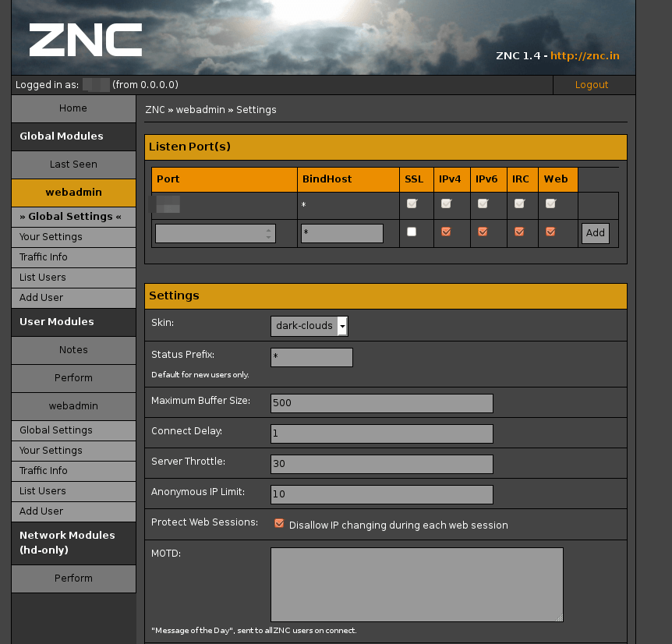Image resolution: width=672 pixels, height=644 pixels.
Task: Open Add User under Global Modules webadmin
Action: (x=73, y=297)
